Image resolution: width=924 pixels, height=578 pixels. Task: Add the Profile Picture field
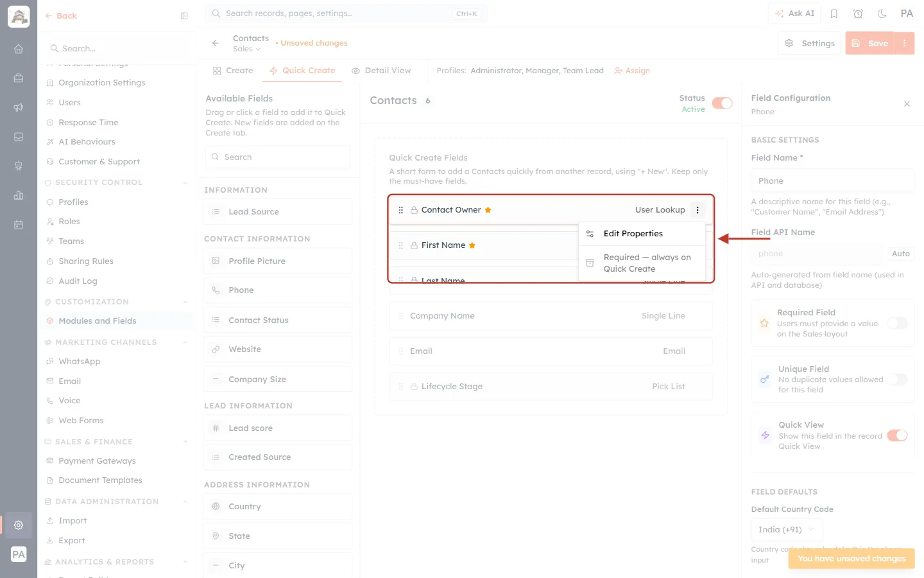[x=278, y=261]
